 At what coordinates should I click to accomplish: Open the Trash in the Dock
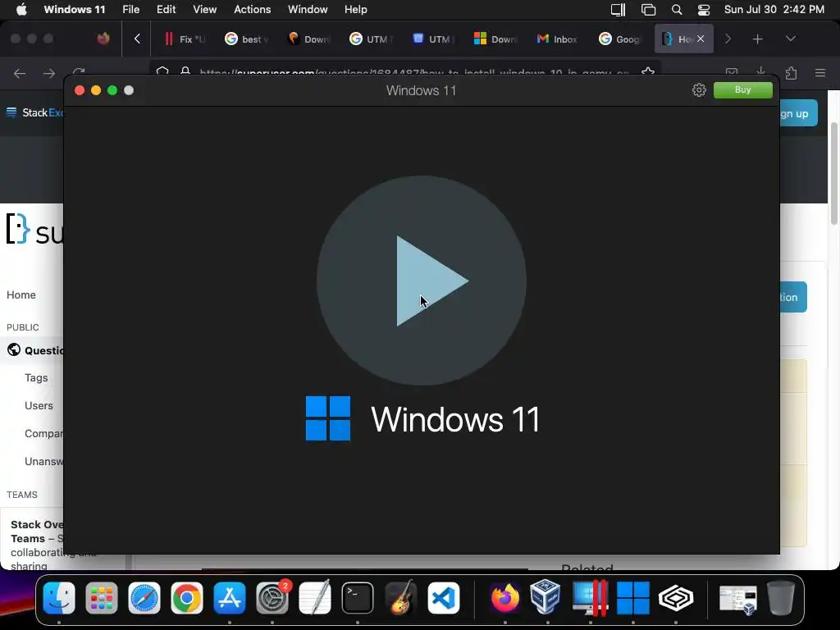tap(781, 598)
